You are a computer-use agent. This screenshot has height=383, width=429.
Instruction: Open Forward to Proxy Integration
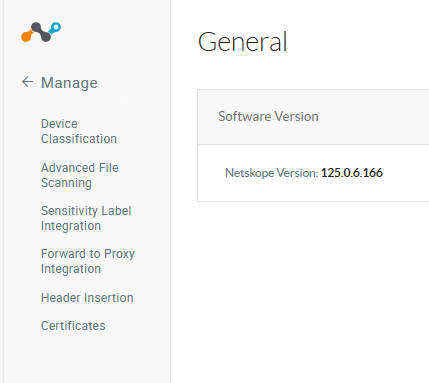(x=88, y=261)
